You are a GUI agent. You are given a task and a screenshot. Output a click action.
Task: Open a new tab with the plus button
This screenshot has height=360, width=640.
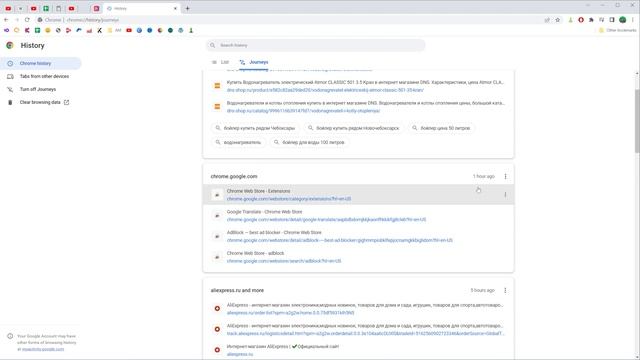[187, 8]
